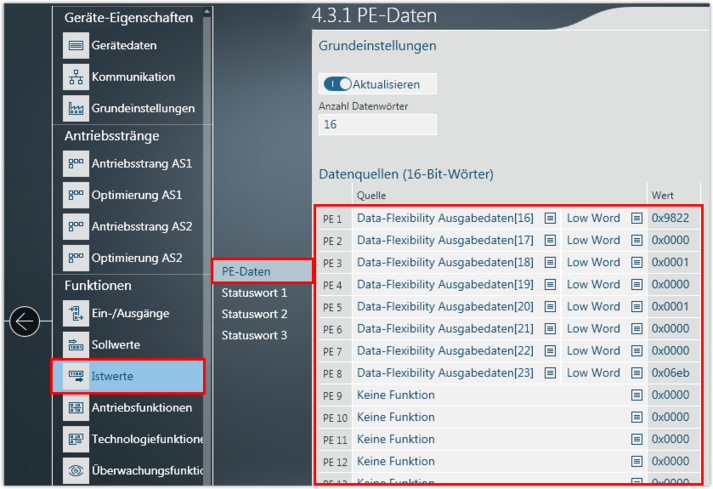Image resolution: width=713 pixels, height=489 pixels.
Task: Open Optimierung AS2 icon
Action: coord(75,258)
